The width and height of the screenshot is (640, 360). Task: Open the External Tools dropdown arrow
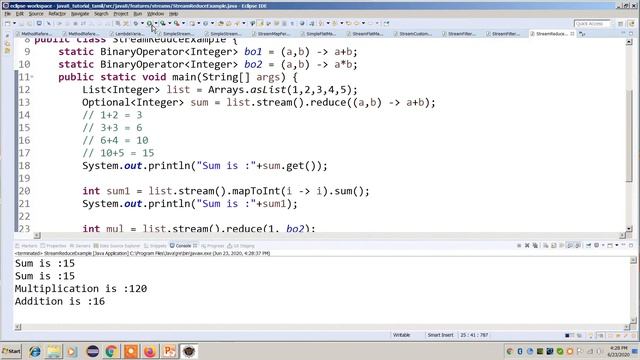pyautogui.click(x=183, y=23)
